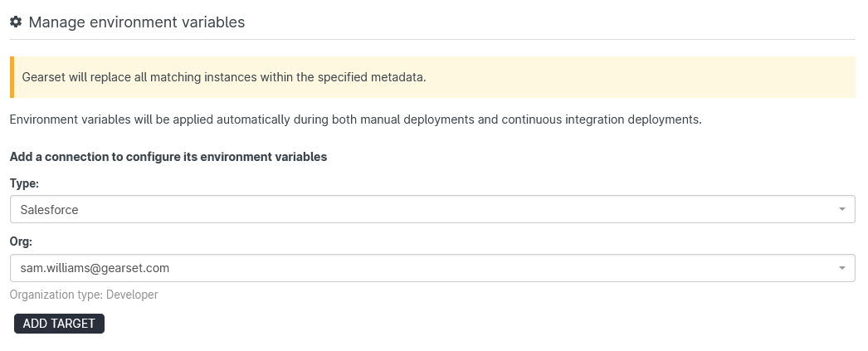The height and width of the screenshot is (351, 868).
Task: Click the Organization type: Developer text
Action: click(84, 295)
